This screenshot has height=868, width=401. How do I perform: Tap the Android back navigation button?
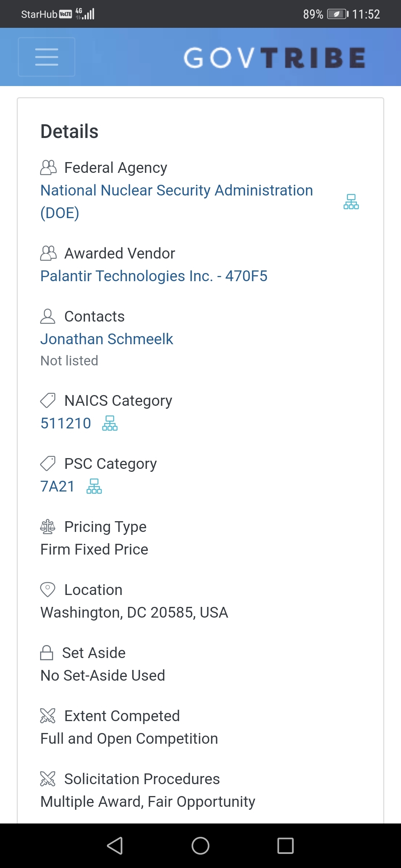[x=115, y=846]
